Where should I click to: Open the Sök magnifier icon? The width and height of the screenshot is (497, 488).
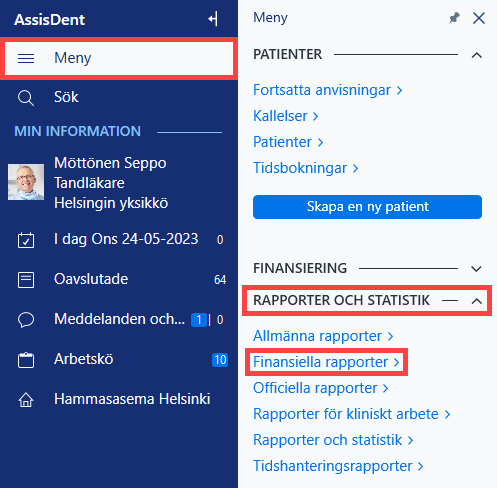pyautogui.click(x=26, y=98)
